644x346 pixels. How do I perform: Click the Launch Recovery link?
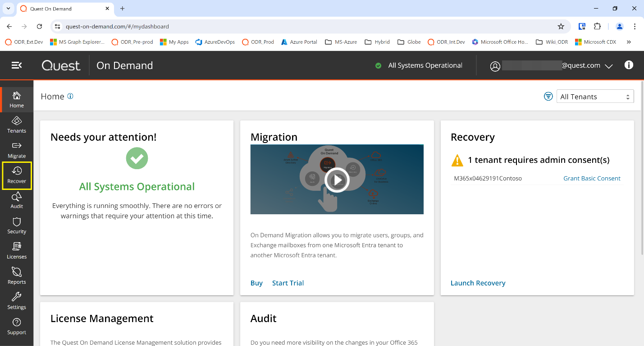click(478, 283)
